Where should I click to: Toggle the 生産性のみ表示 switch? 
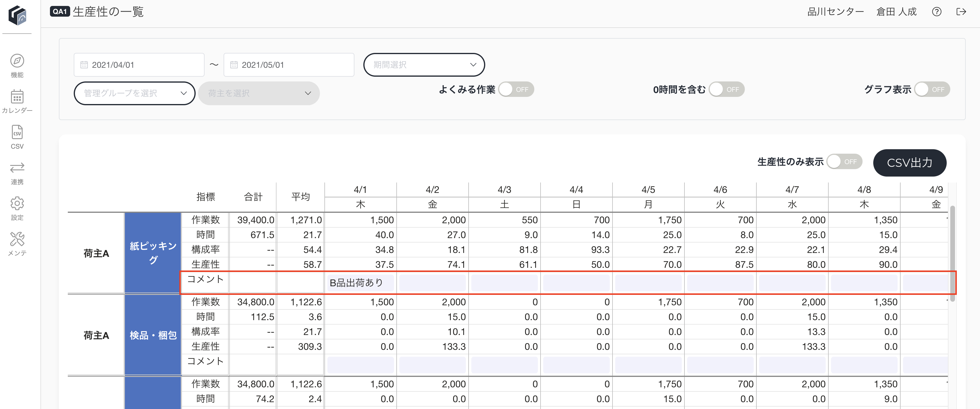(x=844, y=162)
